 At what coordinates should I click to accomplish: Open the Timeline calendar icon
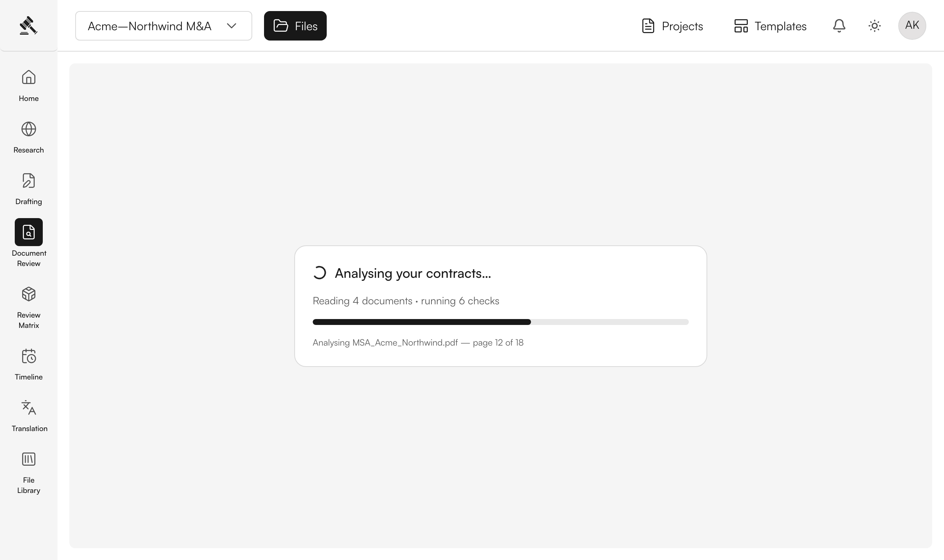(29, 356)
